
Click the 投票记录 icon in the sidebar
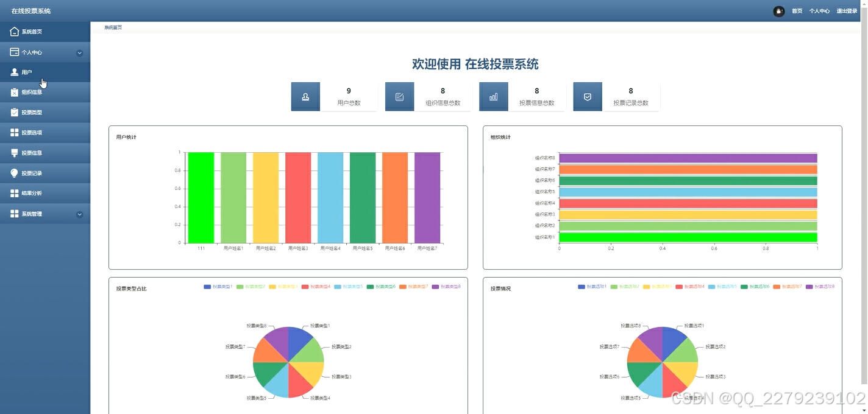[x=13, y=173]
